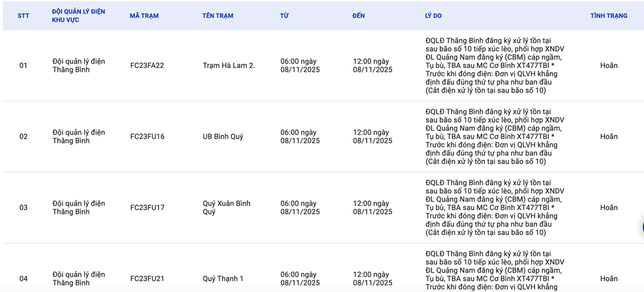Select station code FC23FA22
The width and height of the screenshot is (644, 292).
[147, 65]
